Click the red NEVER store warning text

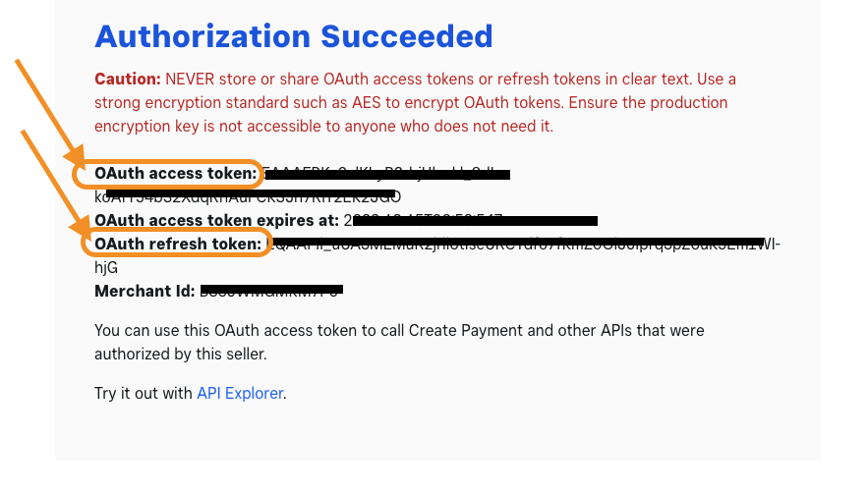point(415,102)
